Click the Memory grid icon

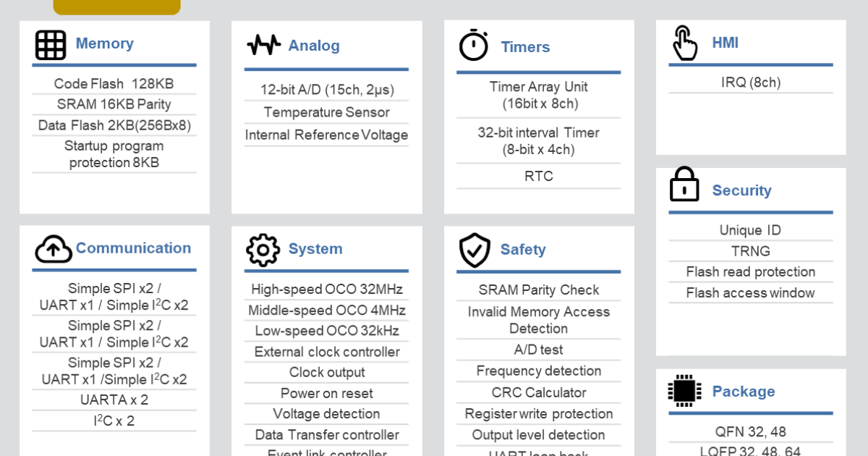(51, 45)
